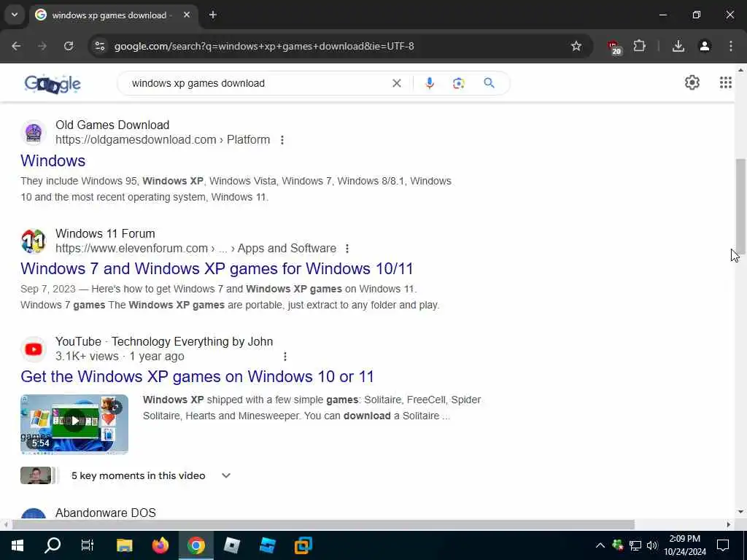The width and height of the screenshot is (747, 560).
Task: Open Roblox Player from the taskbar
Action: 231,545
